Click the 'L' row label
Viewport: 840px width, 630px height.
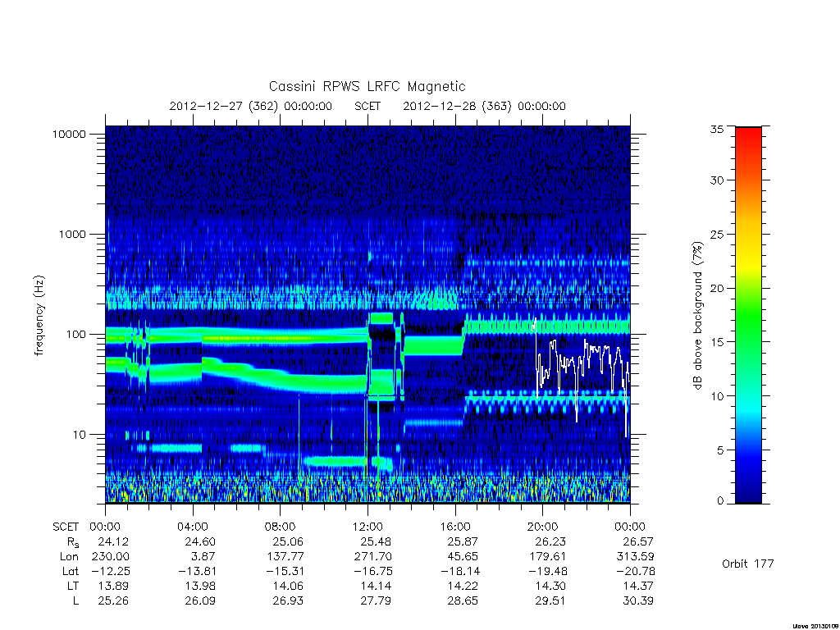point(75,601)
